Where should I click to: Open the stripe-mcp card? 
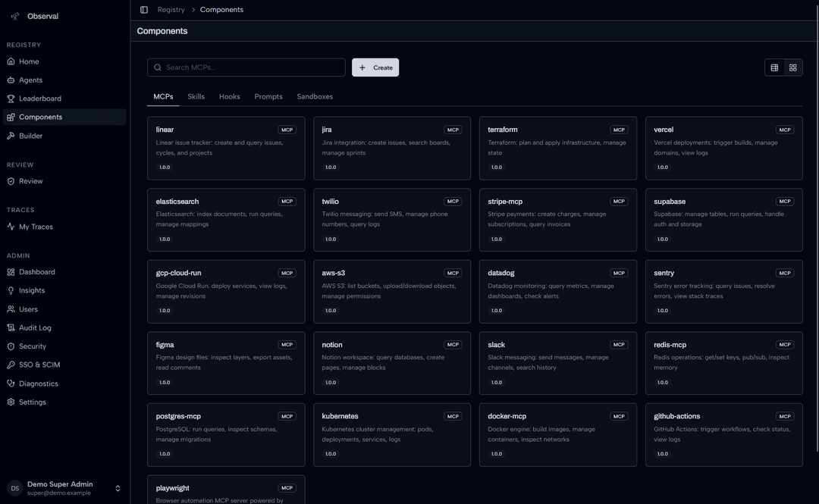[x=558, y=220]
